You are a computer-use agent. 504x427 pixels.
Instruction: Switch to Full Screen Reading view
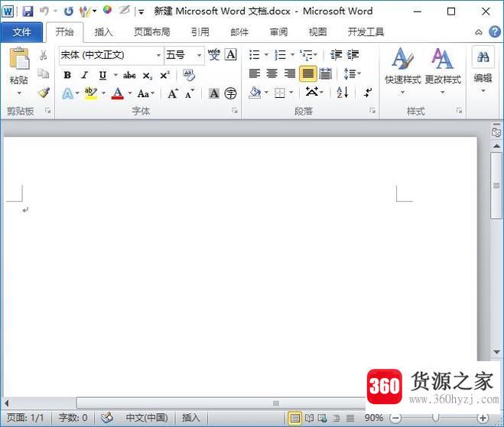pos(309,418)
